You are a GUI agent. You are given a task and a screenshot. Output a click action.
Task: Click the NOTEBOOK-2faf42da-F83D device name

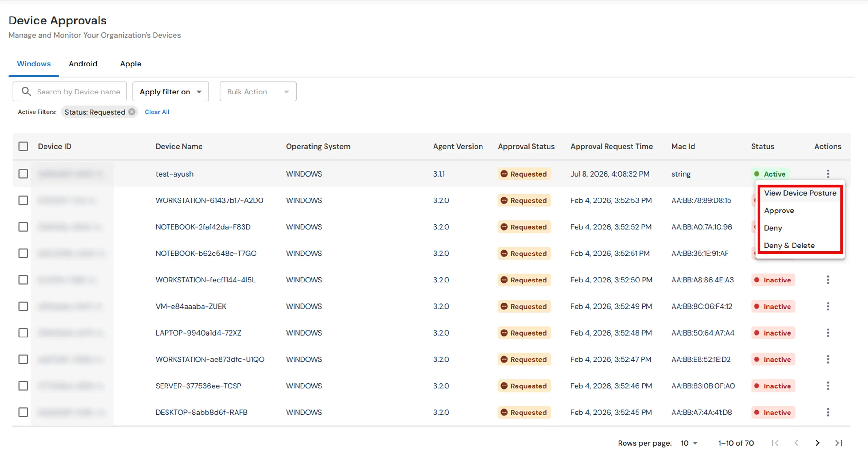tap(203, 226)
